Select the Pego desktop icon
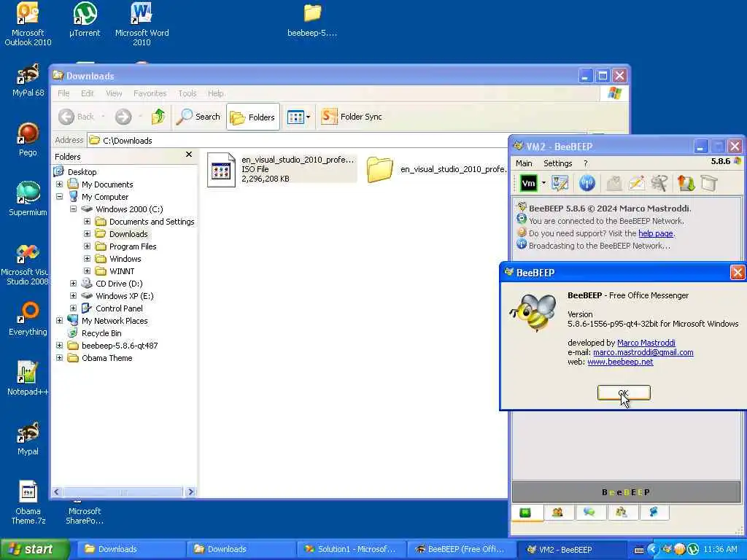 pos(28,140)
